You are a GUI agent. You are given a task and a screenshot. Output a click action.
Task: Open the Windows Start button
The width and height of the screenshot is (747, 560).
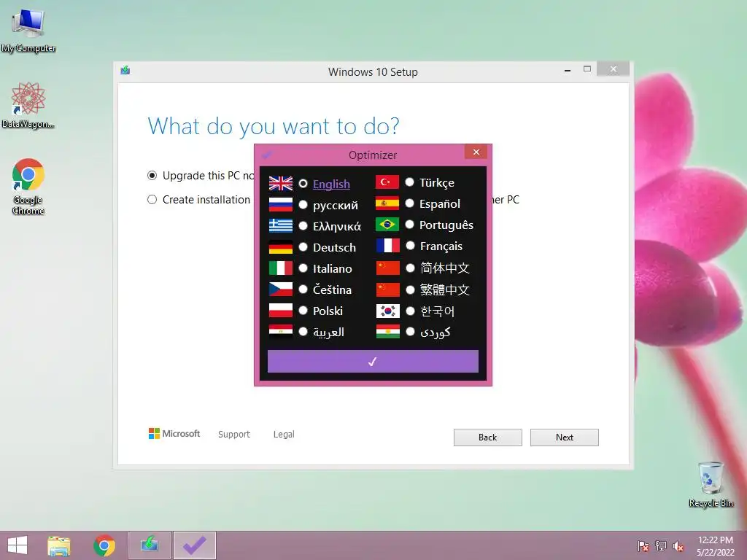pos(18,545)
